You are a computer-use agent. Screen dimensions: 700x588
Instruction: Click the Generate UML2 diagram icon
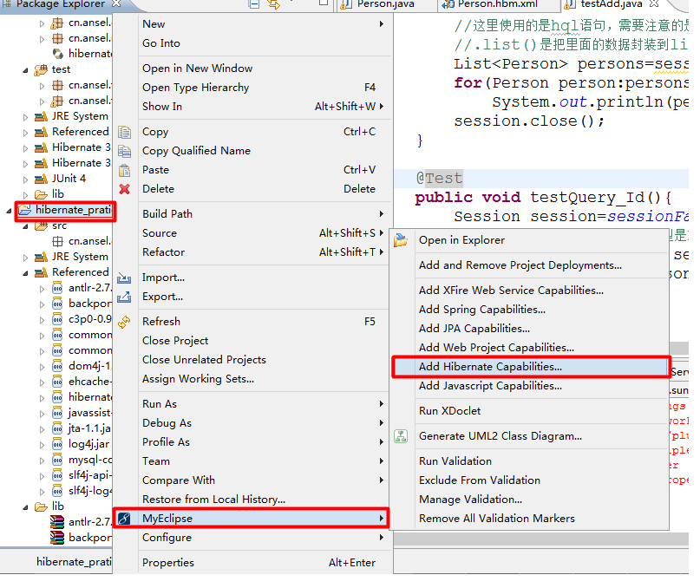tap(401, 436)
